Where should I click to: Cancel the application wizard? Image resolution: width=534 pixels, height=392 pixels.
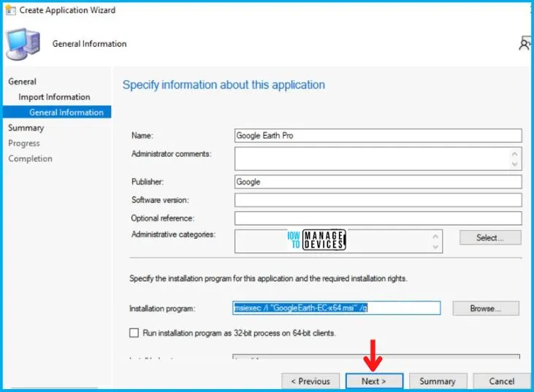point(501,381)
